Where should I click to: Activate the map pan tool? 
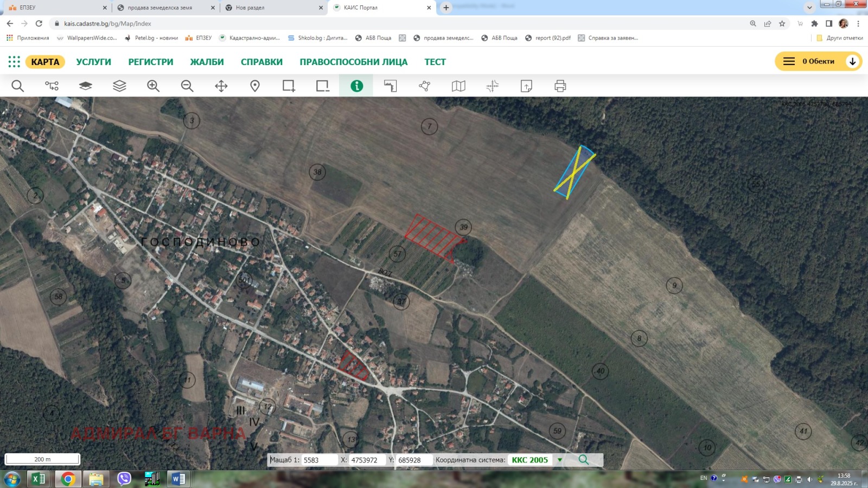pos(220,85)
